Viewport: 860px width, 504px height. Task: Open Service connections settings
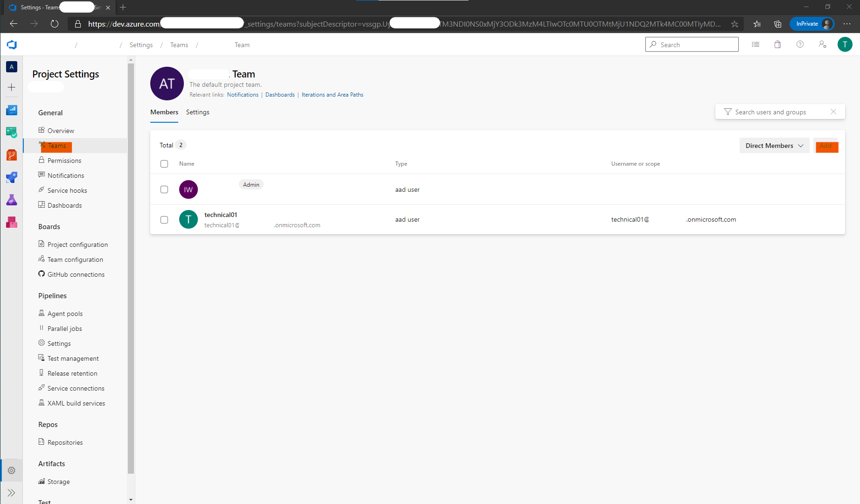[x=75, y=388]
